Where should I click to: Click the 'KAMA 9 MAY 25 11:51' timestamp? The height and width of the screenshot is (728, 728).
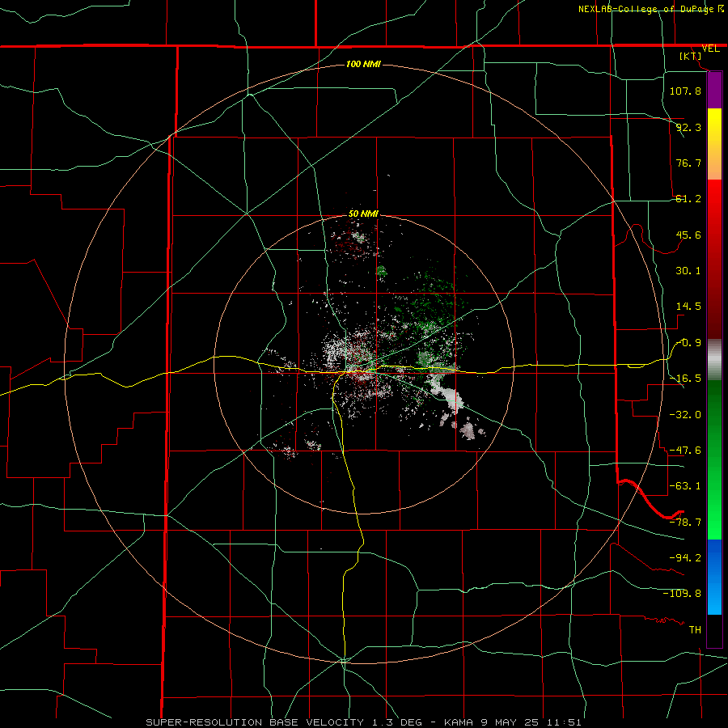coord(513,722)
